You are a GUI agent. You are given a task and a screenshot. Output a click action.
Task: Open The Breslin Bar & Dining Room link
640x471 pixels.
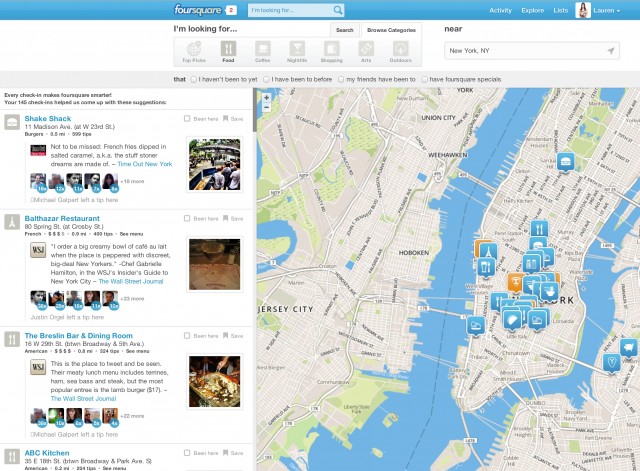(x=78, y=335)
